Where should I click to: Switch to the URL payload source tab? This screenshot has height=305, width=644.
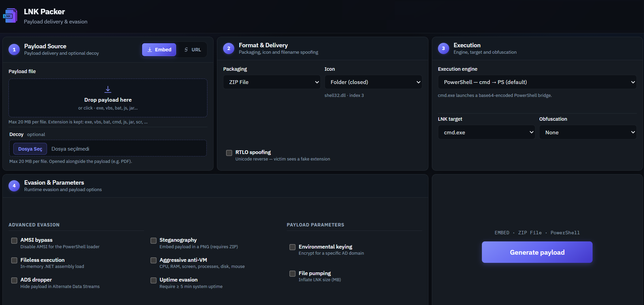tap(192, 50)
